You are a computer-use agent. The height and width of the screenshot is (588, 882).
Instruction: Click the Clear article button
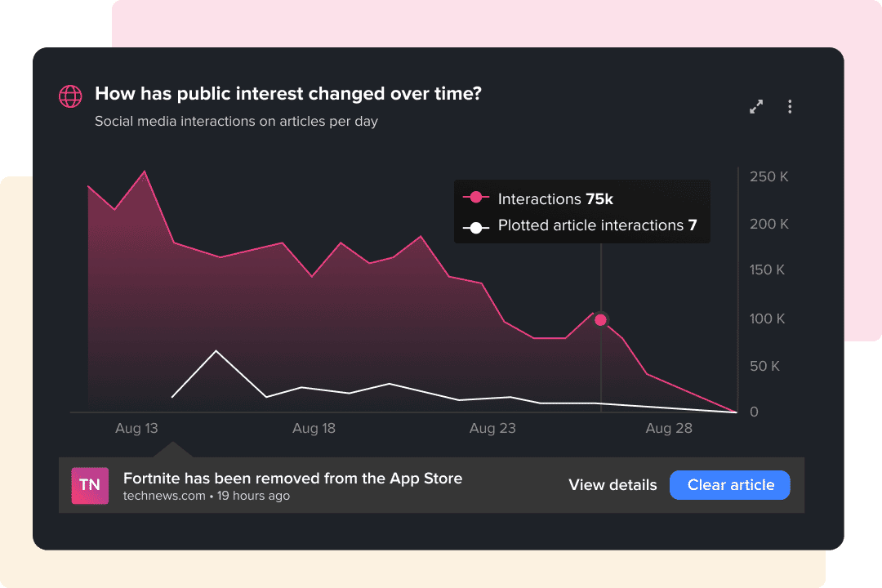pyautogui.click(x=729, y=485)
